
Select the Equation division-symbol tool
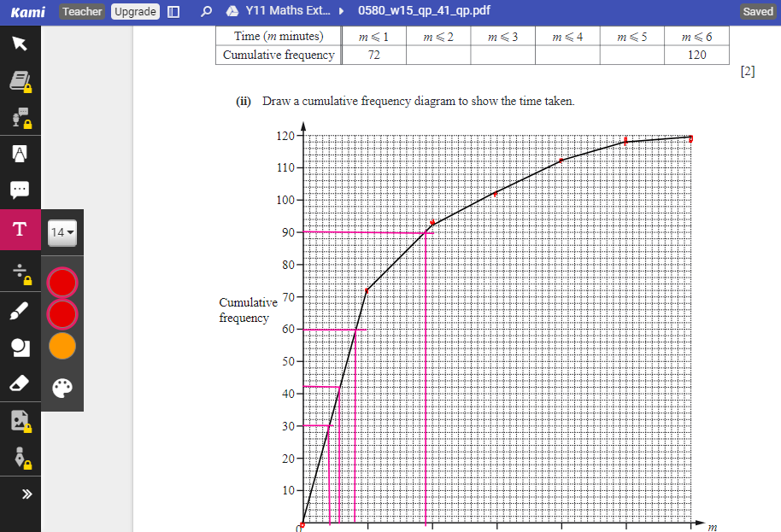click(20, 272)
